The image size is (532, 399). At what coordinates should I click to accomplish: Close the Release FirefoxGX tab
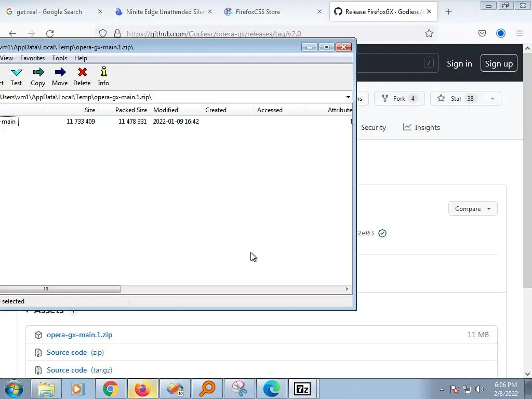[x=429, y=12]
